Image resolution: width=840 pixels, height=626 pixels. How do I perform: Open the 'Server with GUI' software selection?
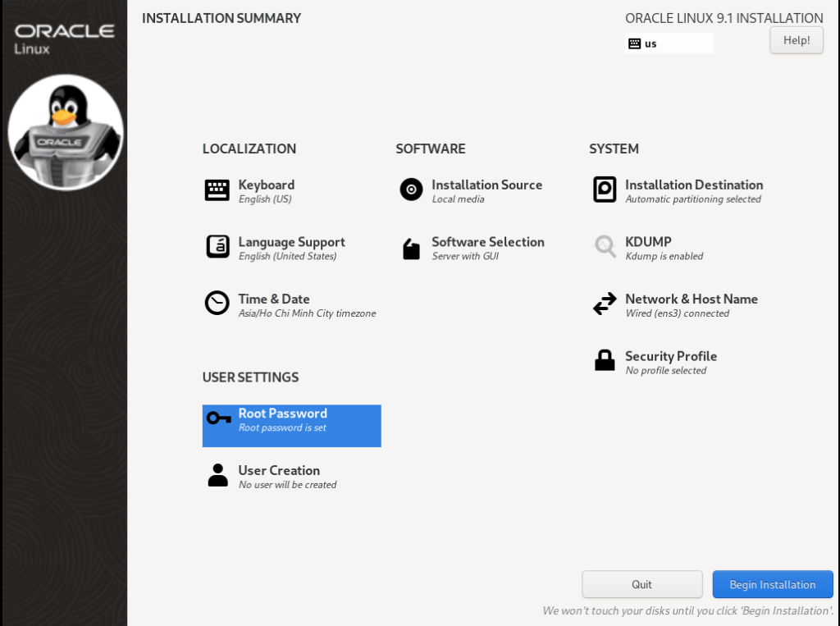coord(465,257)
